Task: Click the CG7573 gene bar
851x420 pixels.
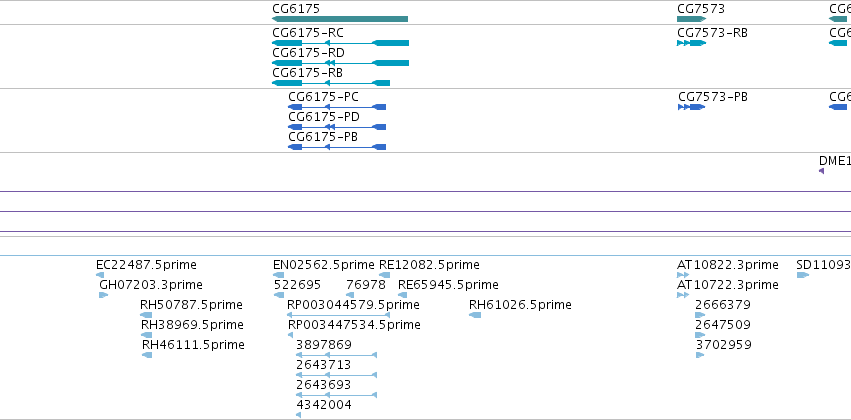Action: 691,19
